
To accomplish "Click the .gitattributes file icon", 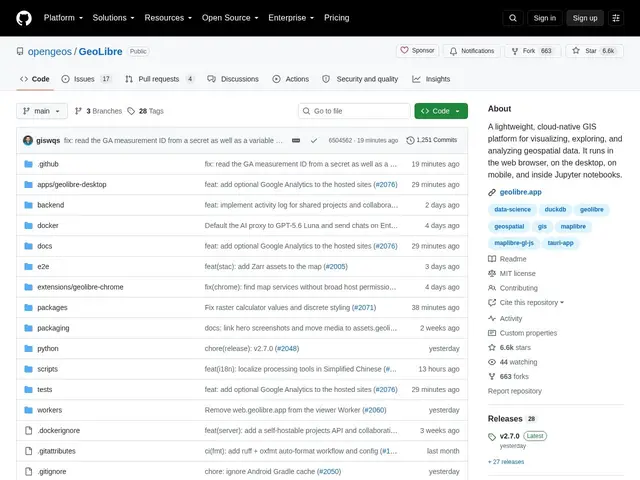I will (x=28, y=451).
